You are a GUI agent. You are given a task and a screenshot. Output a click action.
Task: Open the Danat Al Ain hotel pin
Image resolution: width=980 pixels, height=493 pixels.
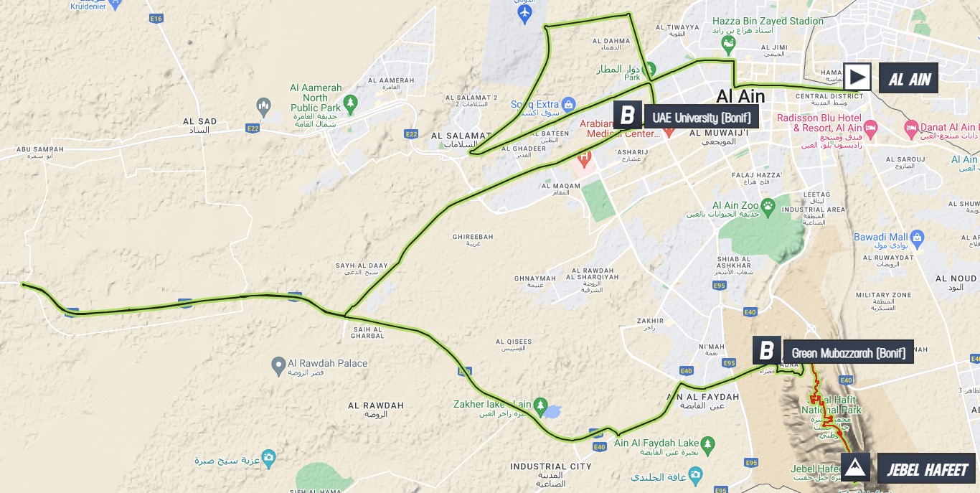point(911,128)
